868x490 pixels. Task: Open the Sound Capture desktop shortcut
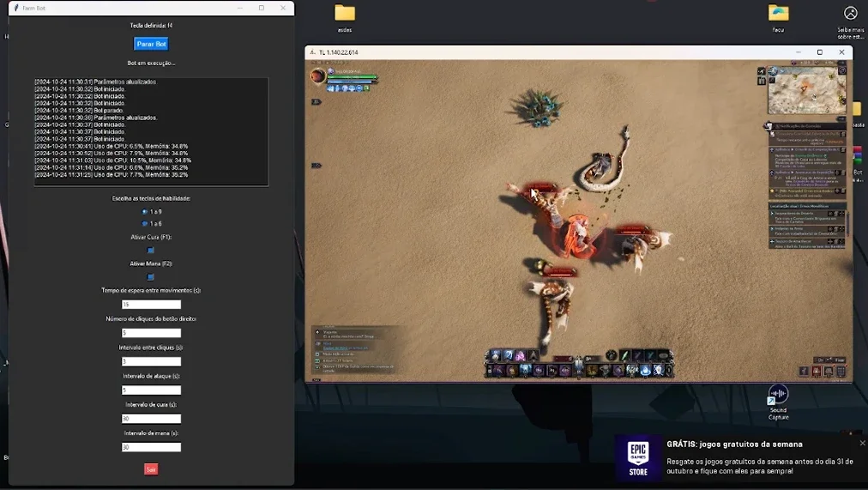click(x=778, y=402)
